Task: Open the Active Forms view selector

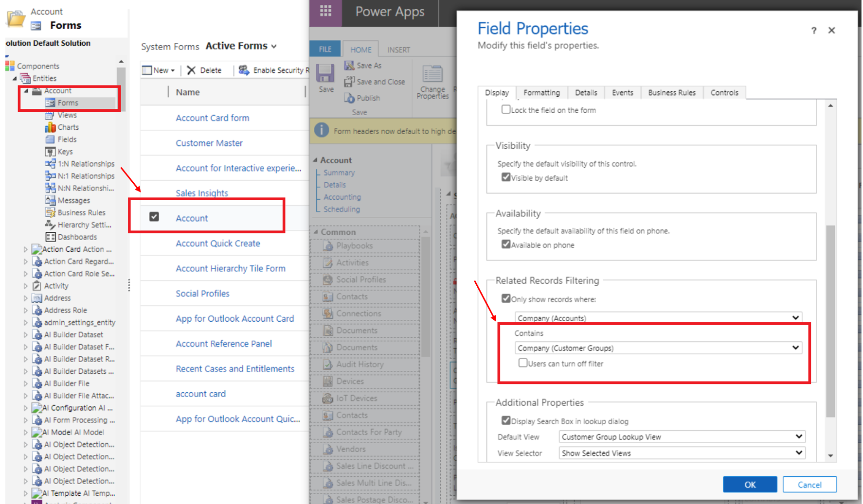Action: point(241,46)
